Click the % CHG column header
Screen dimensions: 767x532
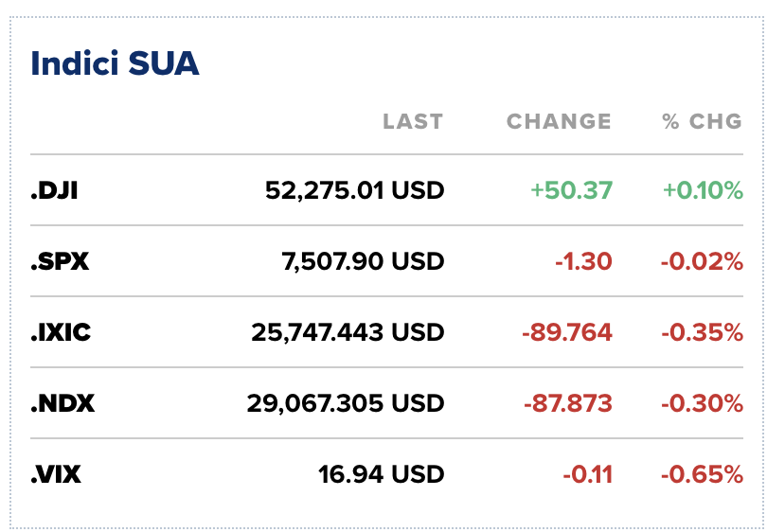coord(703,121)
